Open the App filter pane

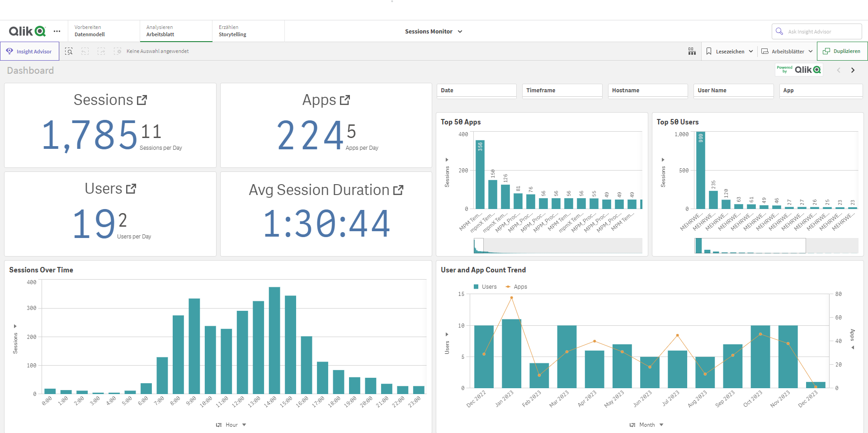[821, 90]
